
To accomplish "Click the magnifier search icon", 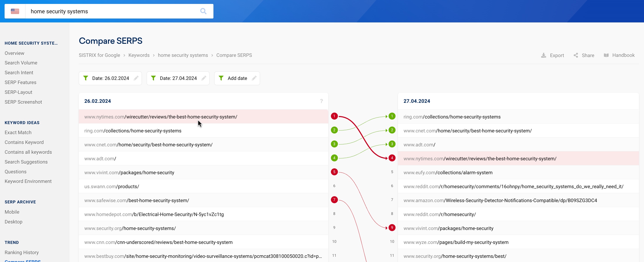I will pyautogui.click(x=203, y=11).
